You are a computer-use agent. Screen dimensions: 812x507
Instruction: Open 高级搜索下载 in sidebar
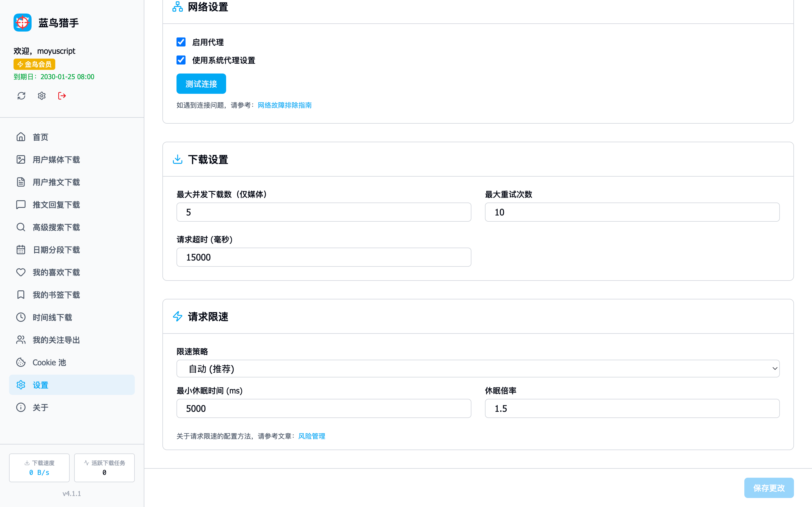pyautogui.click(x=56, y=227)
